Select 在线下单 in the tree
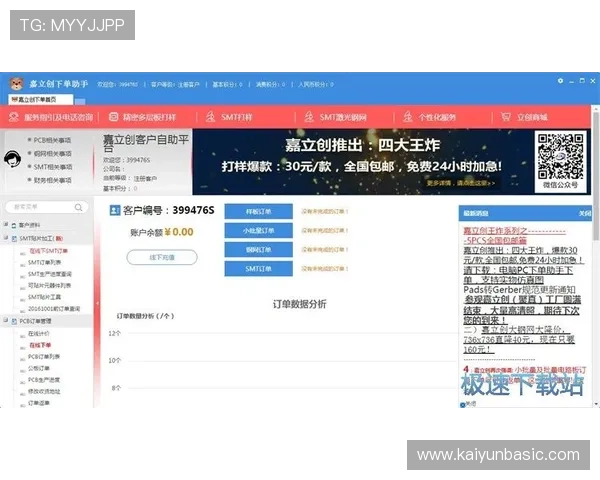The height and width of the screenshot is (480, 600). click(x=40, y=345)
